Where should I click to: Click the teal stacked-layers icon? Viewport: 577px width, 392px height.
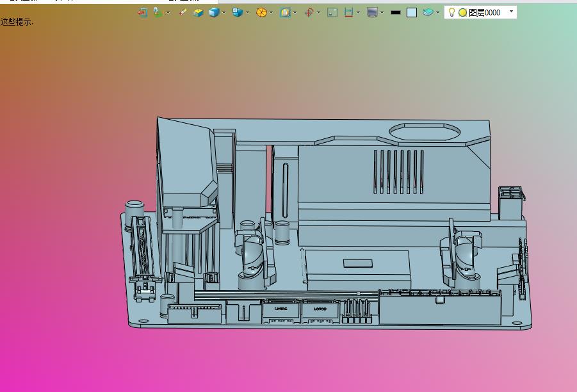(x=428, y=13)
